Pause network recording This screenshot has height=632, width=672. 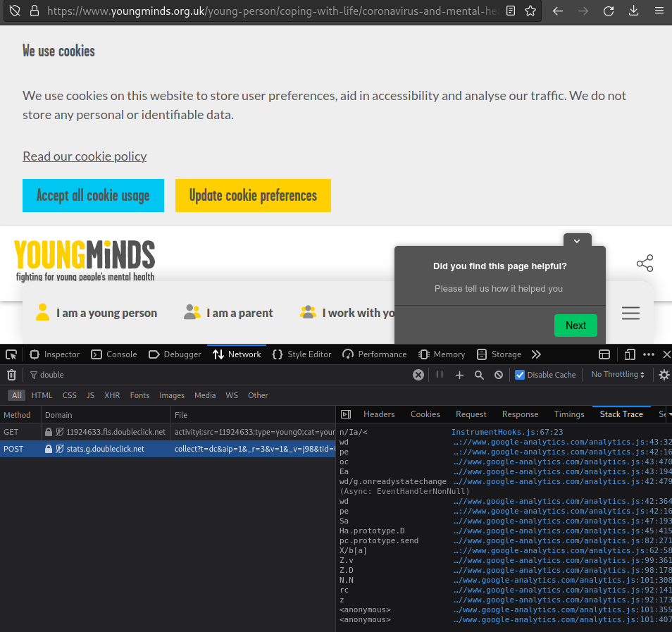tap(440, 374)
